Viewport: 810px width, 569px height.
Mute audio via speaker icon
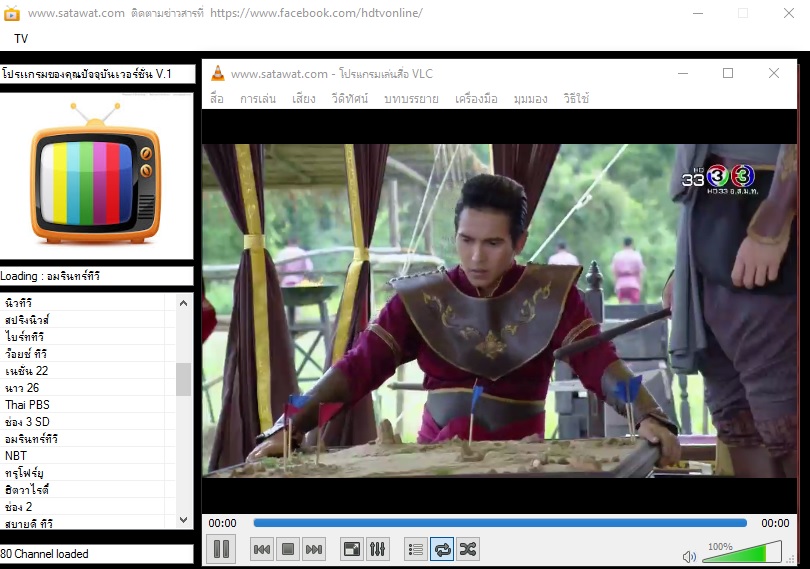click(x=689, y=557)
